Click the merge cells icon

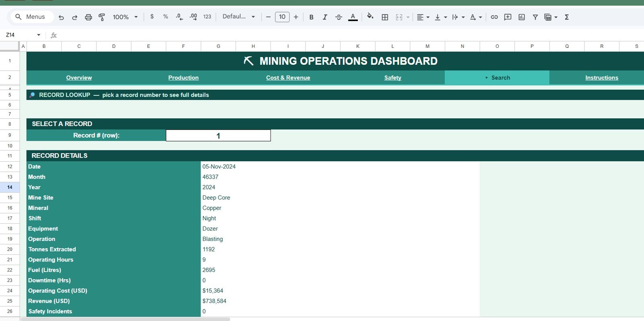coord(399,17)
